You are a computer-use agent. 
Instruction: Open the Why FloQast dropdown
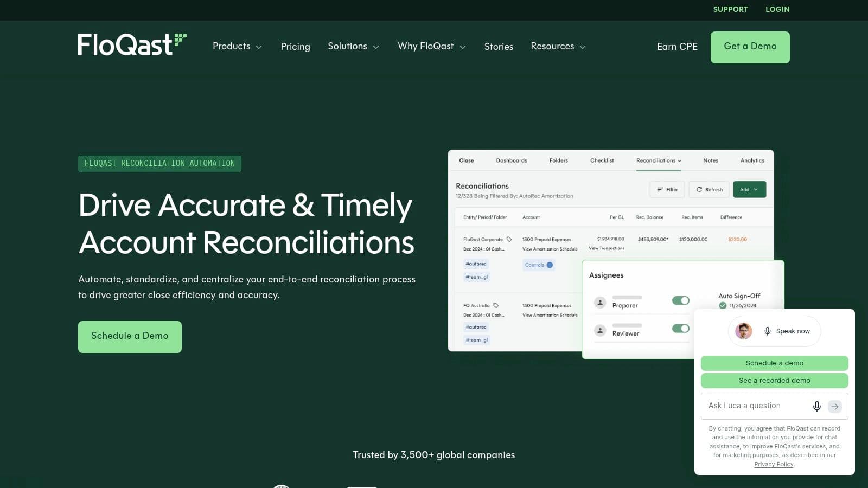click(x=432, y=47)
